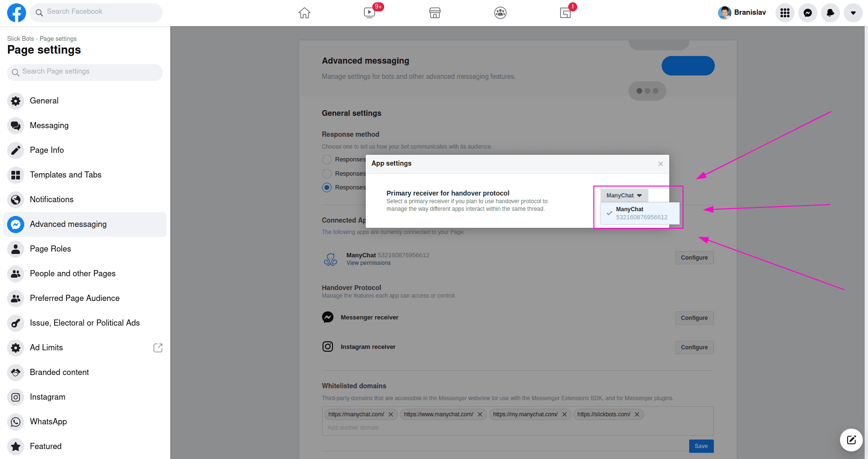
Task: Focus the Search Facebook field
Action: tap(96, 12)
